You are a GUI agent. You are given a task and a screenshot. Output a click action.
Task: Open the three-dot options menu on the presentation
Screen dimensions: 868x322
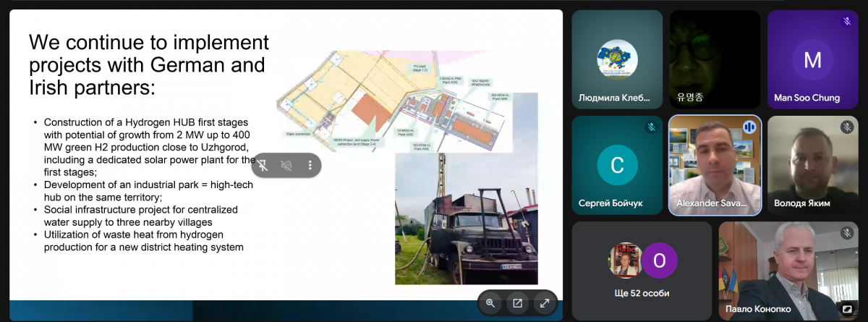tap(310, 166)
